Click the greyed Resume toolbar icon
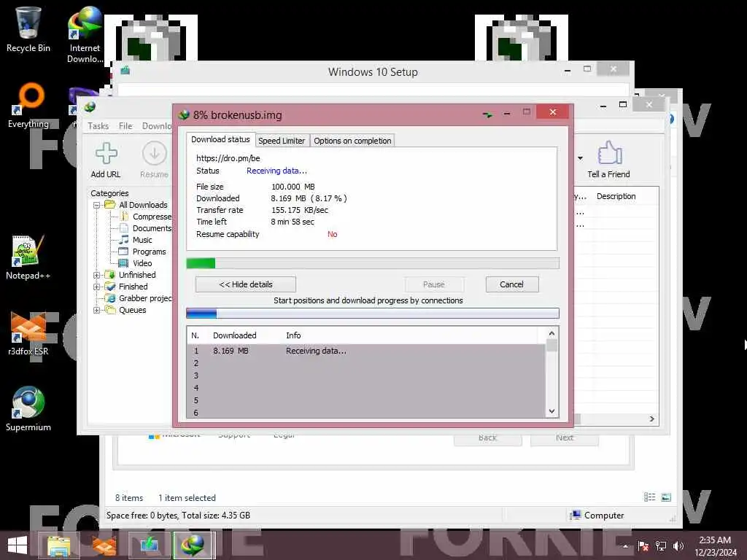 pos(155,153)
